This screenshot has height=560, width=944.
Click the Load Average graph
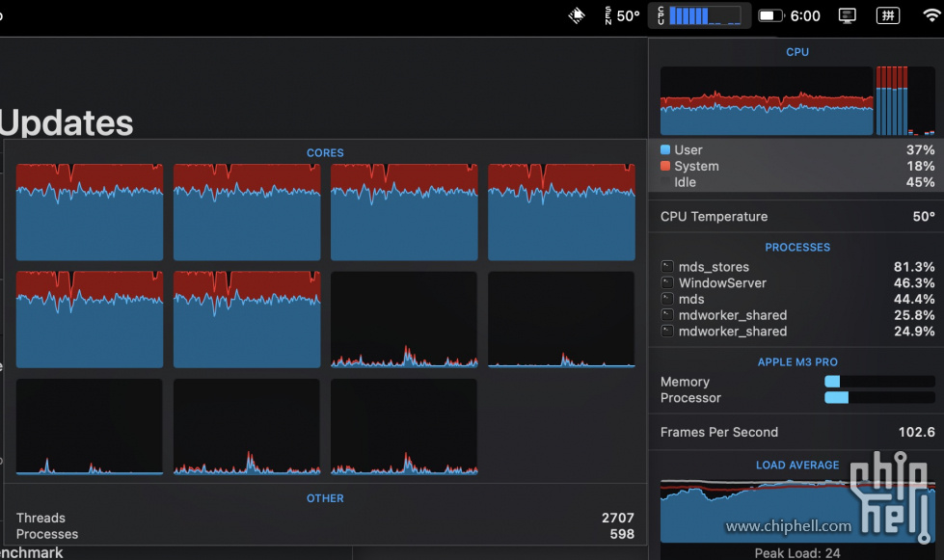tap(797, 511)
